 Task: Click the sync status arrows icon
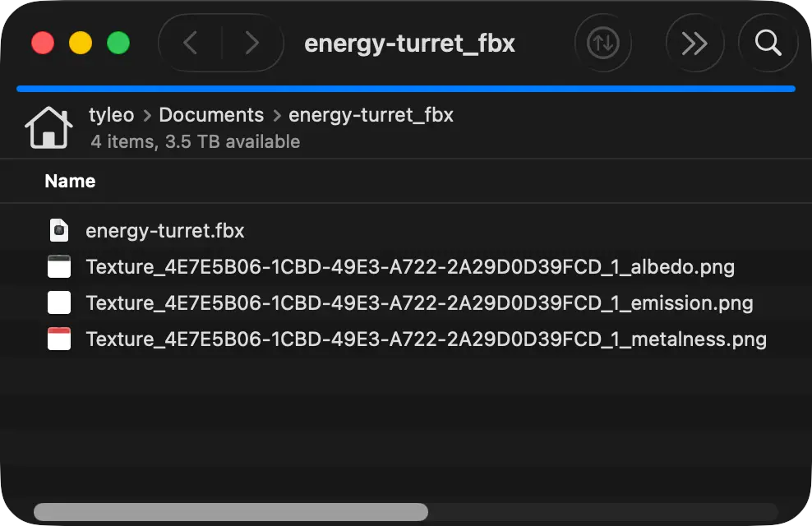(603, 43)
